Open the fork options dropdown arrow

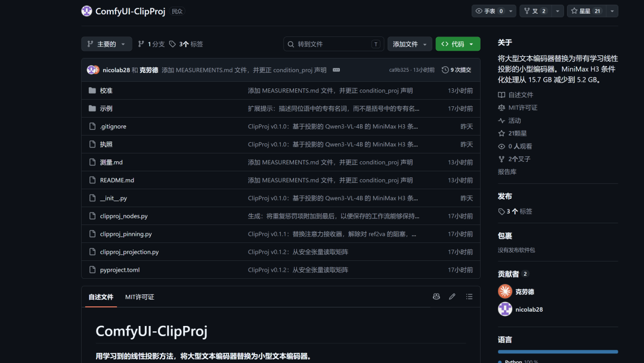pos(558,11)
